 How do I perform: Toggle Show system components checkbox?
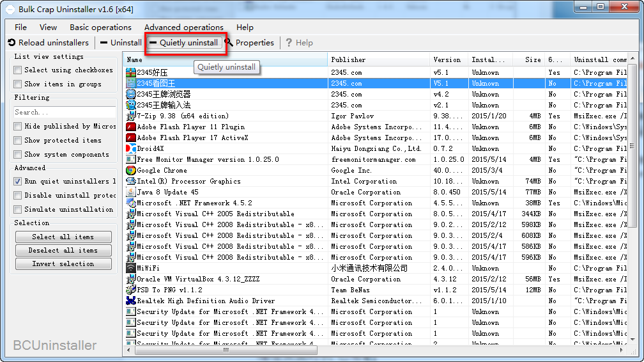pos(18,155)
